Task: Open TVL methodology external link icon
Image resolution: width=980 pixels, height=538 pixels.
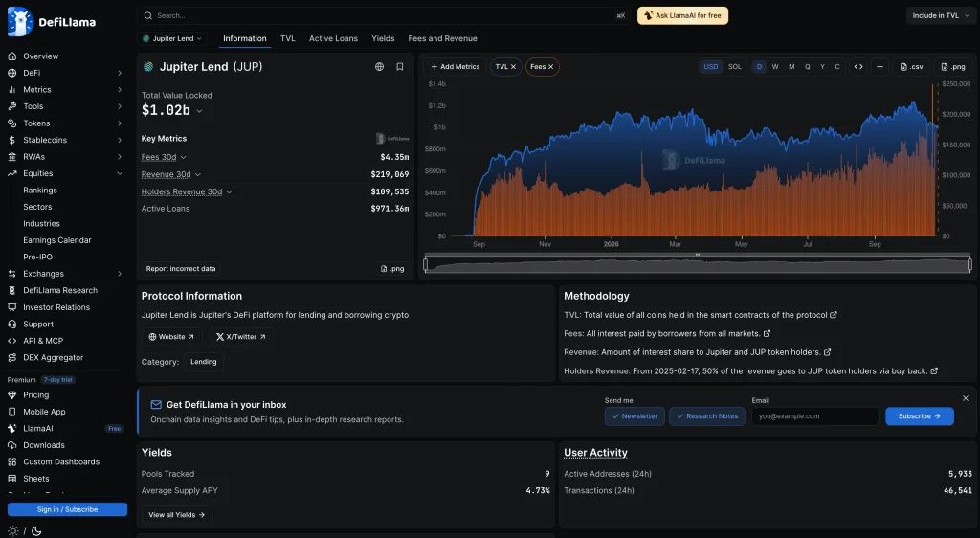Action: tap(834, 315)
